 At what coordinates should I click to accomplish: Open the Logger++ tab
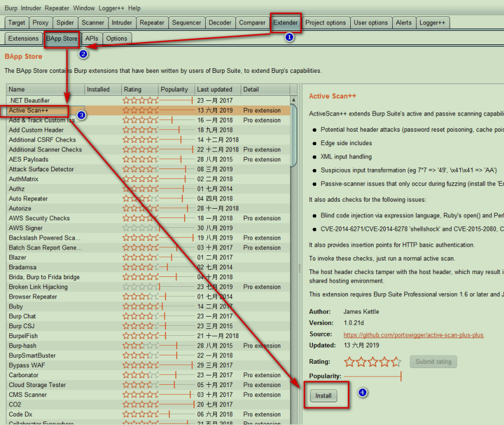[x=432, y=23]
